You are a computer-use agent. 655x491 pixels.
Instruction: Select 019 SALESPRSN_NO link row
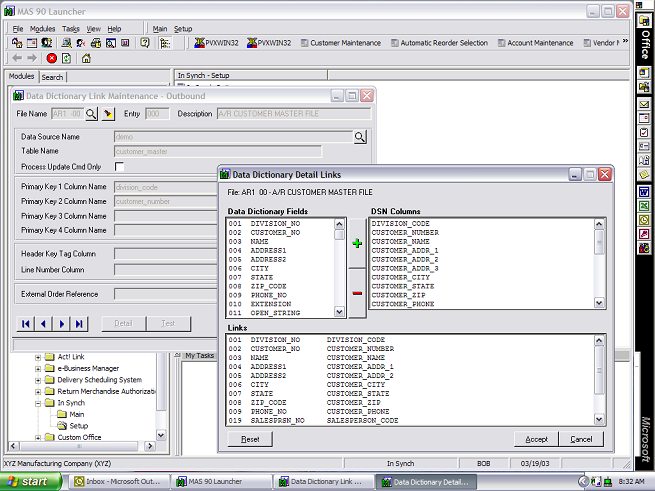point(411,420)
